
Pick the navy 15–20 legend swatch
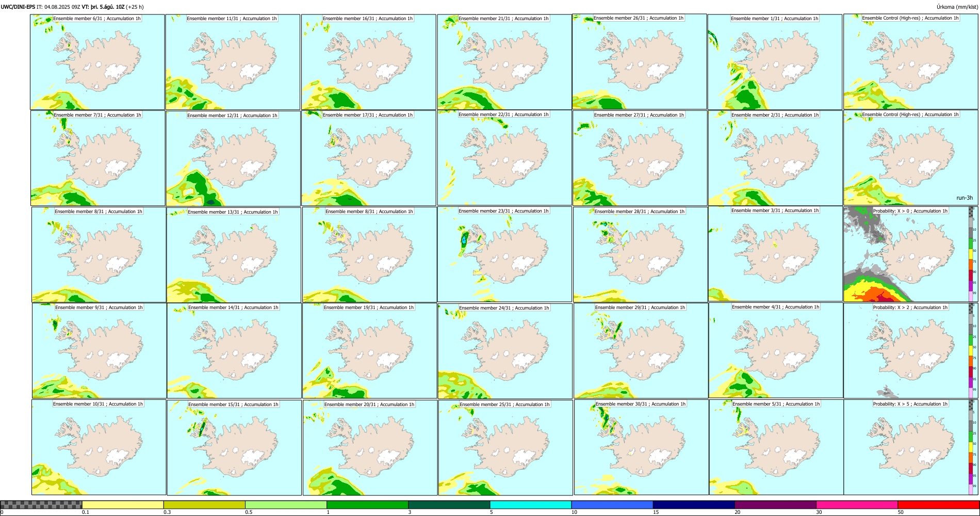coord(694,505)
